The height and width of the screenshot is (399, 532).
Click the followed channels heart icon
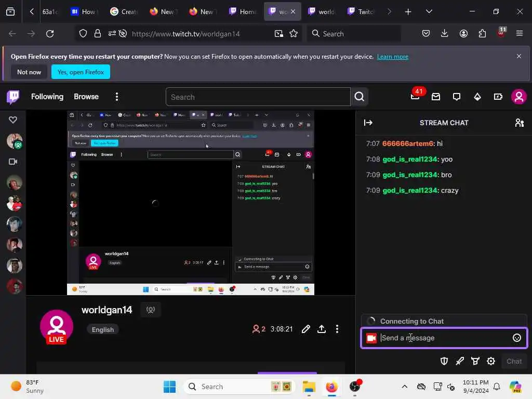13,120
